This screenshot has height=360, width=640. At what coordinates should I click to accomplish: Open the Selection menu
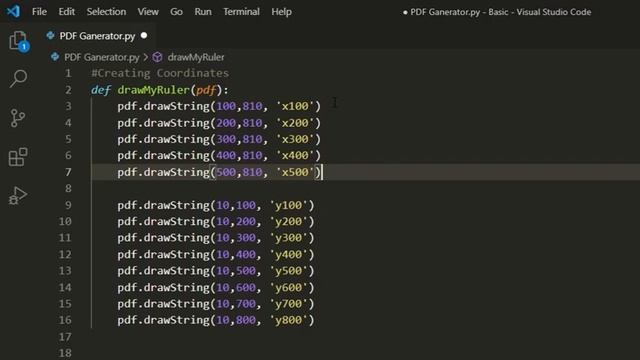[106, 12]
